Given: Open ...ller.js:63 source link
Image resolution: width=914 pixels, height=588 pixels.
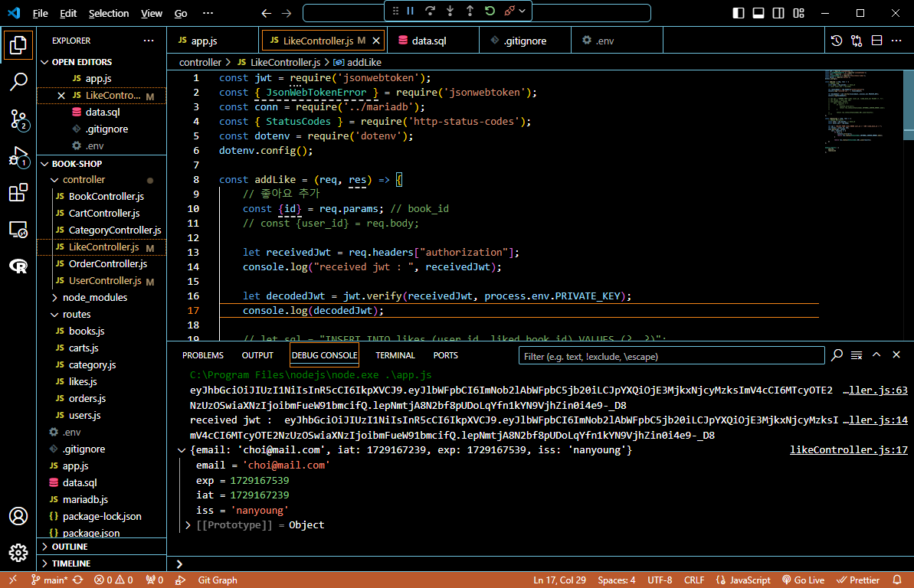Looking at the screenshot, I should click(875, 390).
